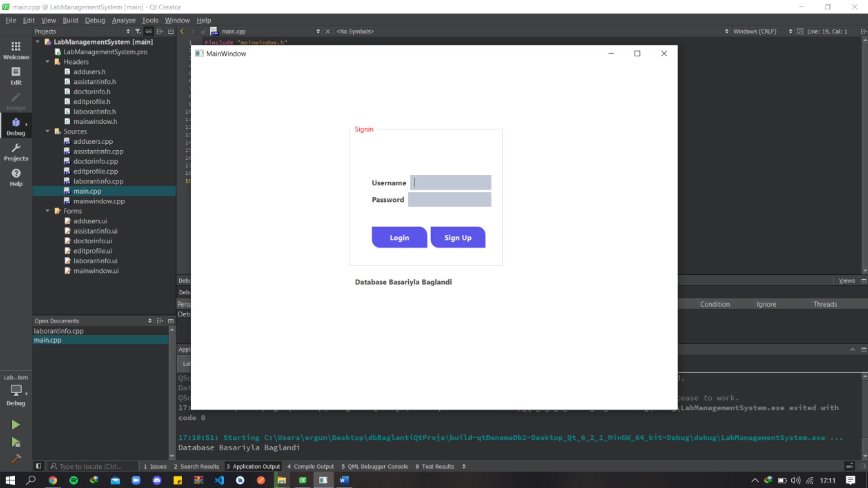Open Discord from taskbar
Image resolution: width=868 pixels, height=488 pixels.
[x=157, y=480]
